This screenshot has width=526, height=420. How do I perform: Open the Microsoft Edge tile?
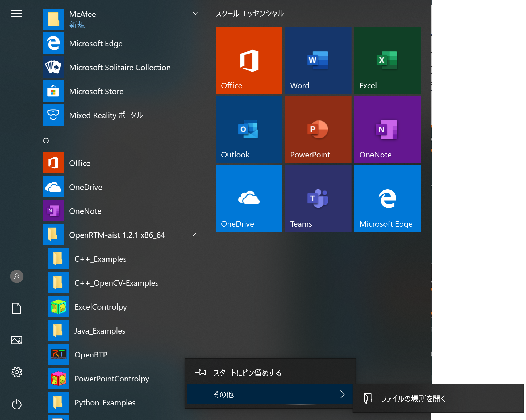(387, 199)
